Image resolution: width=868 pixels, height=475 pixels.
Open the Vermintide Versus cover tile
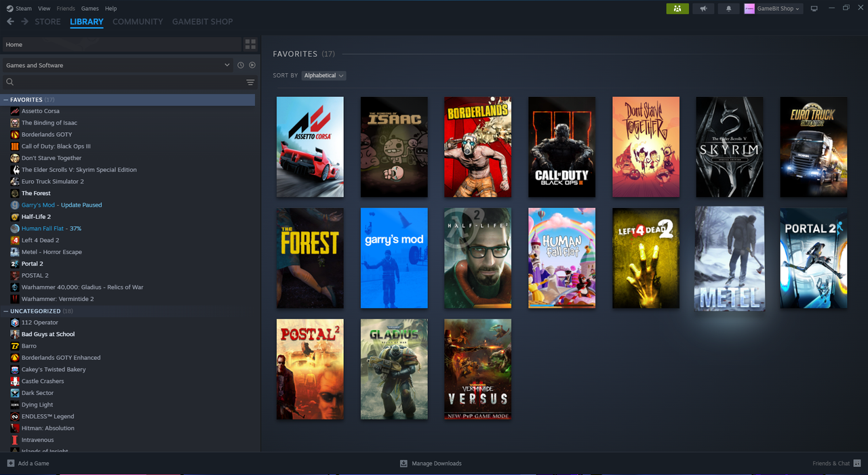point(478,369)
